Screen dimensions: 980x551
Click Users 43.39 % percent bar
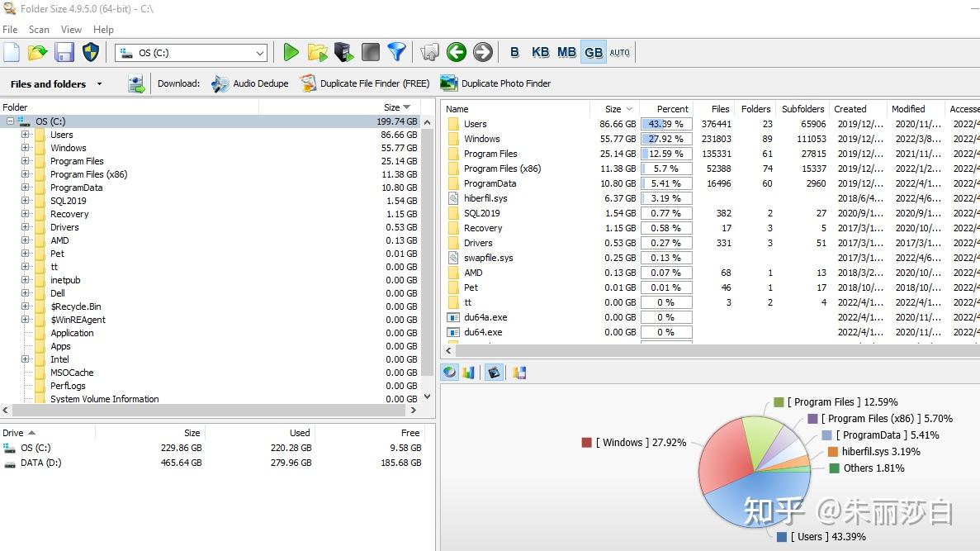666,124
